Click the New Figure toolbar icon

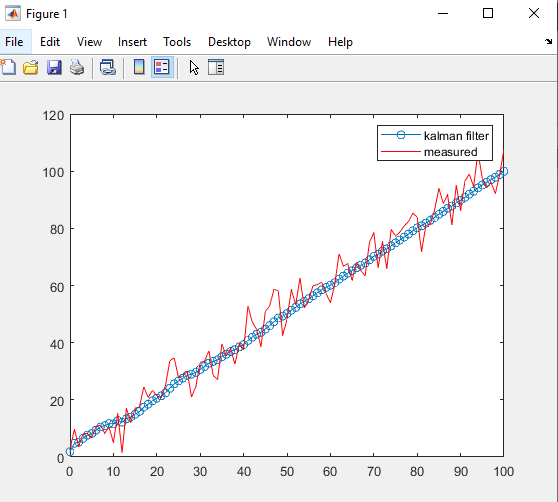[x=8, y=67]
